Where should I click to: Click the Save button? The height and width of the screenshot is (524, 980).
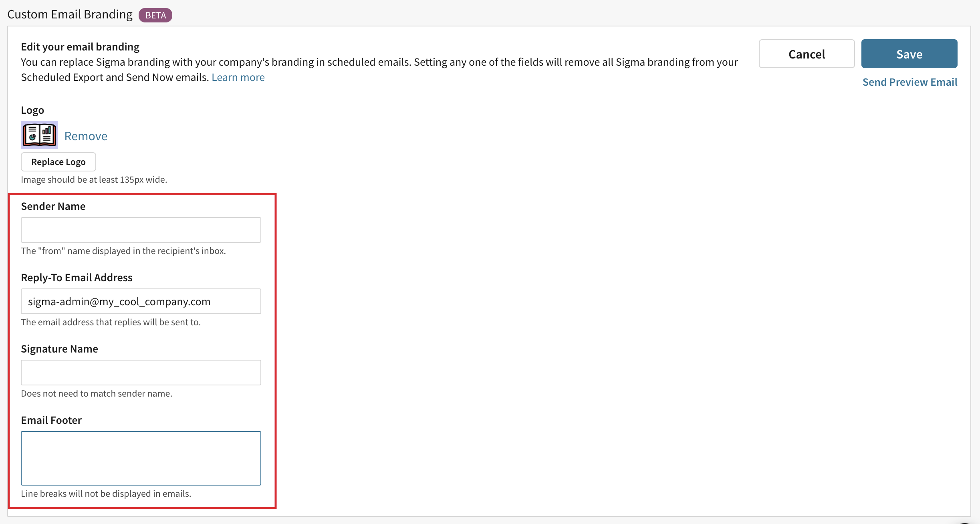pyautogui.click(x=909, y=53)
